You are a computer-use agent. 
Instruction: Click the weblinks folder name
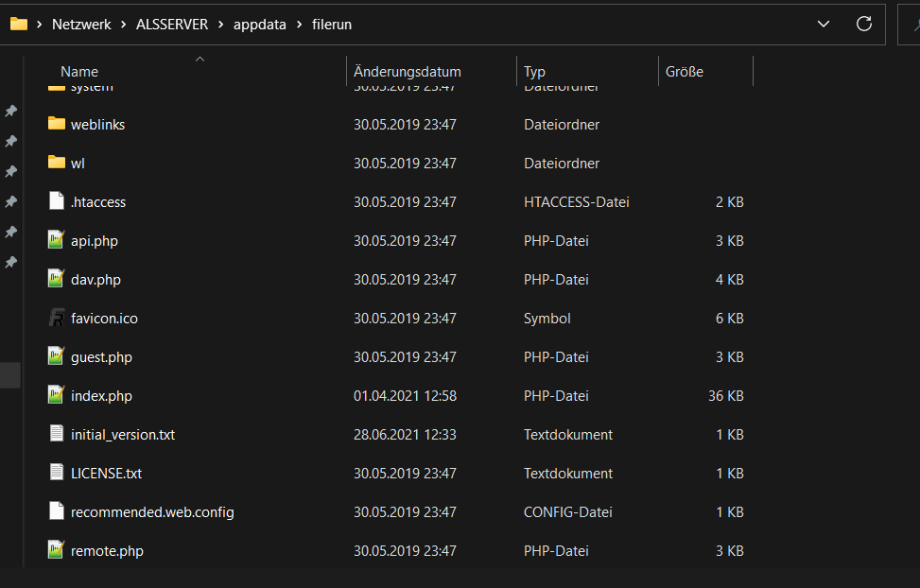tap(97, 125)
